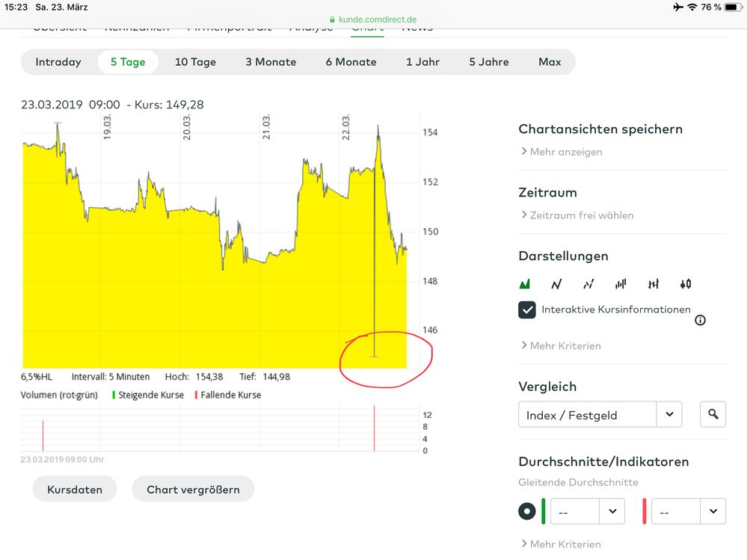Open the Index / Festgeld dropdown
Viewport: 747px width, 560px height.
tap(600, 414)
